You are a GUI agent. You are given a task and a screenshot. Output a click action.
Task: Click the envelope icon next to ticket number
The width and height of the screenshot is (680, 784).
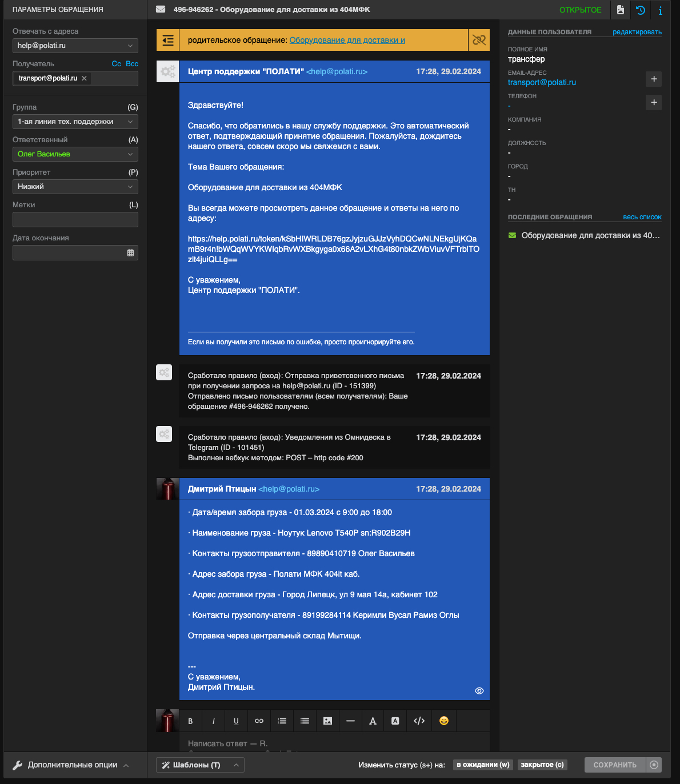tap(161, 10)
